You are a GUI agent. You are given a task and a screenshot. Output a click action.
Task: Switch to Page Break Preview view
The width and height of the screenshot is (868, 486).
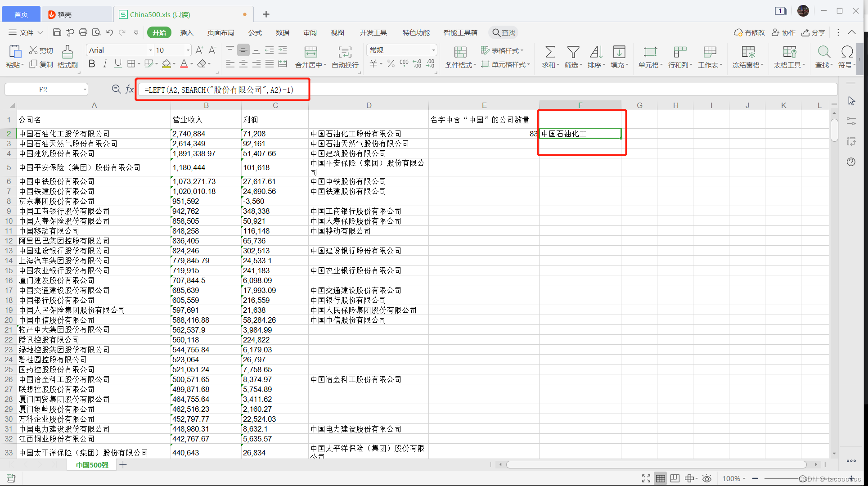tap(675, 478)
